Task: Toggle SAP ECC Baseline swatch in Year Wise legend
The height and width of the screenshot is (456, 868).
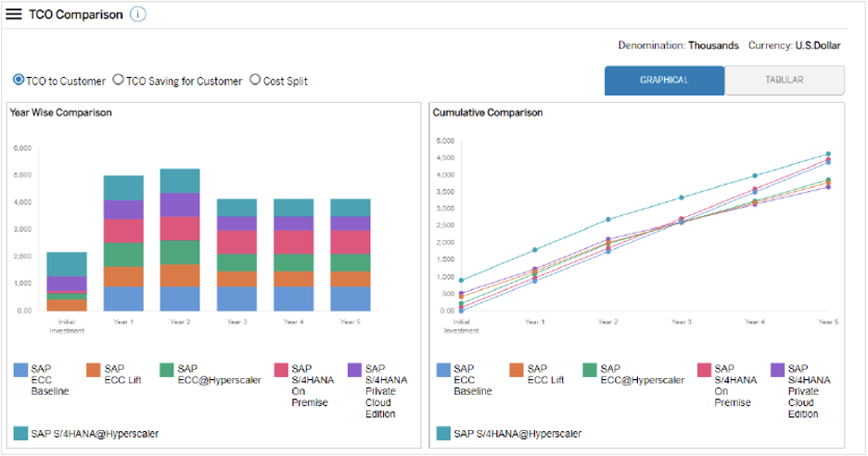Action: [x=20, y=370]
